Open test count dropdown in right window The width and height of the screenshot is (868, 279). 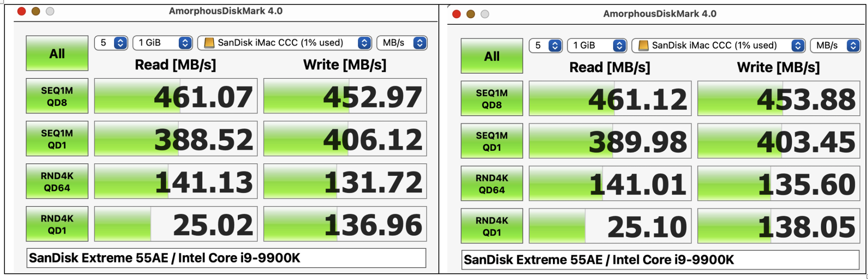(x=546, y=45)
